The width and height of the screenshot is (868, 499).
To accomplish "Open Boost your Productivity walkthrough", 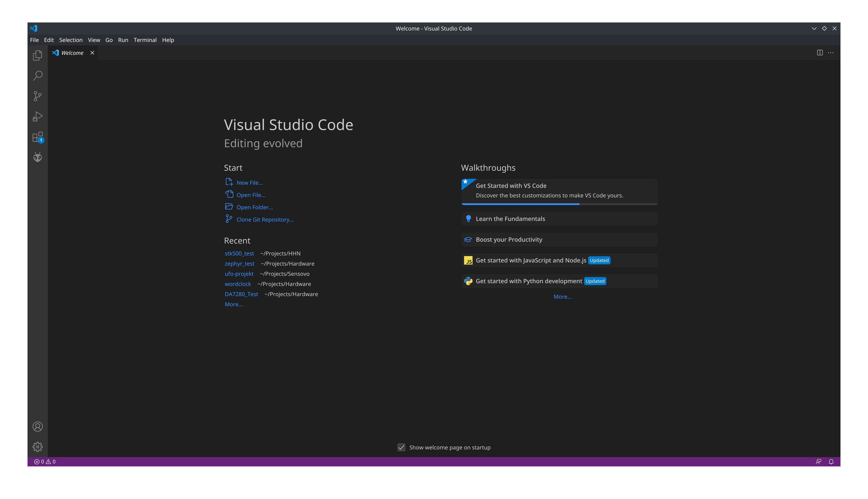I will click(x=559, y=240).
